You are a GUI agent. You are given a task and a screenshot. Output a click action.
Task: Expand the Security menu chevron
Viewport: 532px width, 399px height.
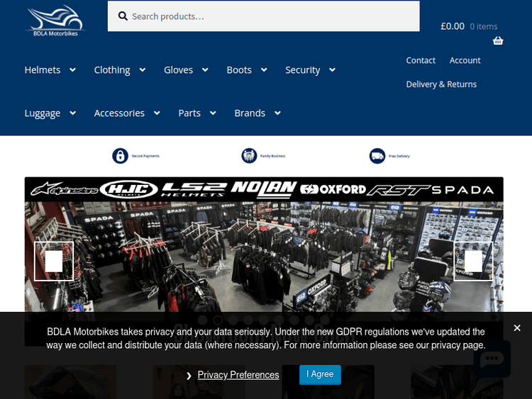(x=333, y=70)
